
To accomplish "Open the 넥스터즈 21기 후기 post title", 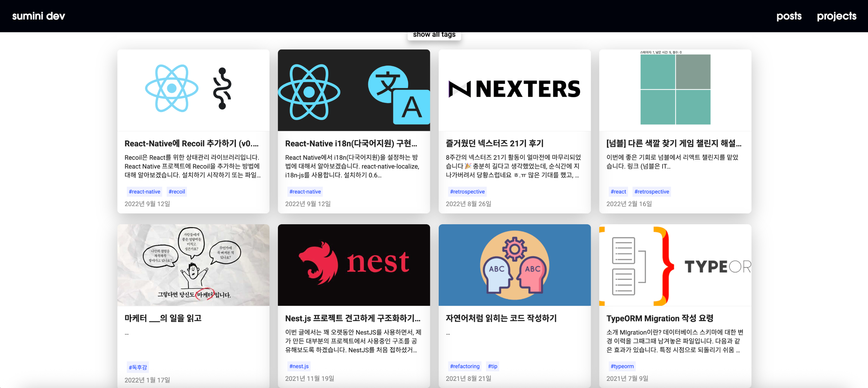I will tap(494, 143).
